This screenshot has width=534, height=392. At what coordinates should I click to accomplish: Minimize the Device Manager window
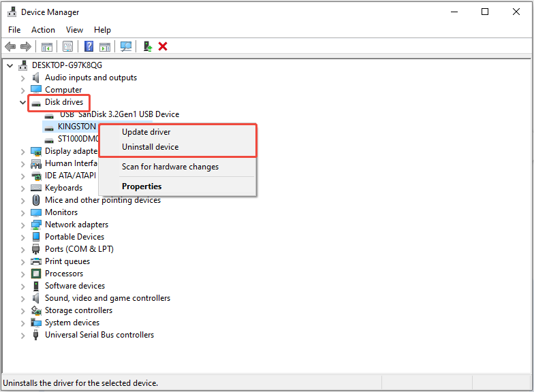454,12
